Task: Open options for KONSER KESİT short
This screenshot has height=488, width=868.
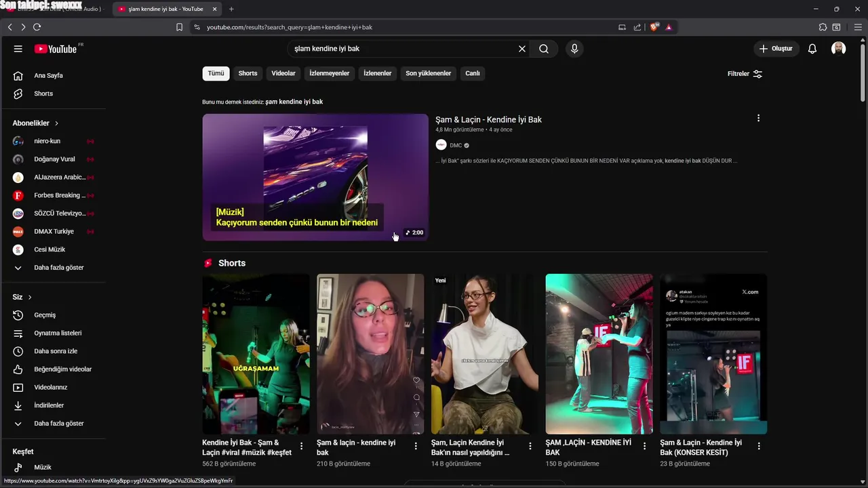Action: [759, 446]
